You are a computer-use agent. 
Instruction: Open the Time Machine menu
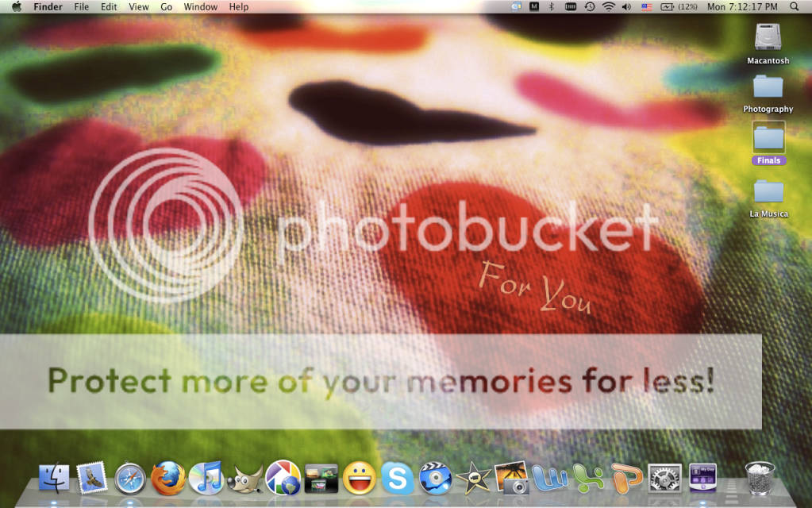pos(590,6)
